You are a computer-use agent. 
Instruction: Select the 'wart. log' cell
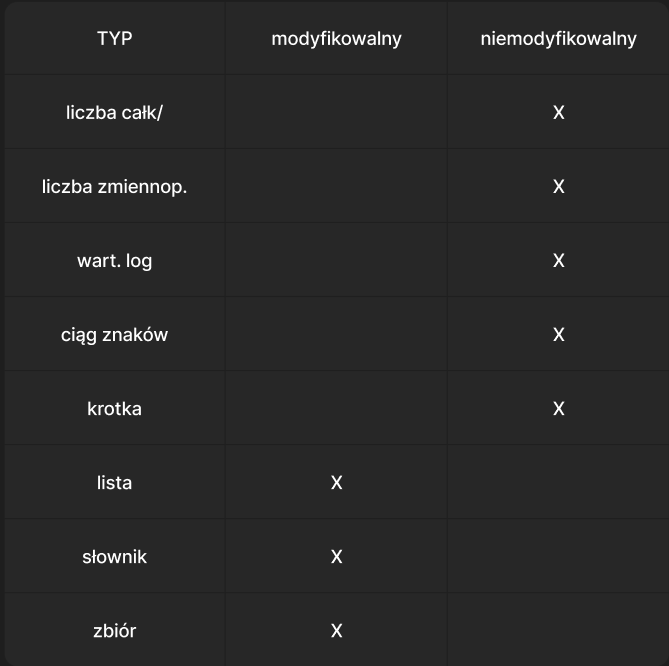pos(114,261)
